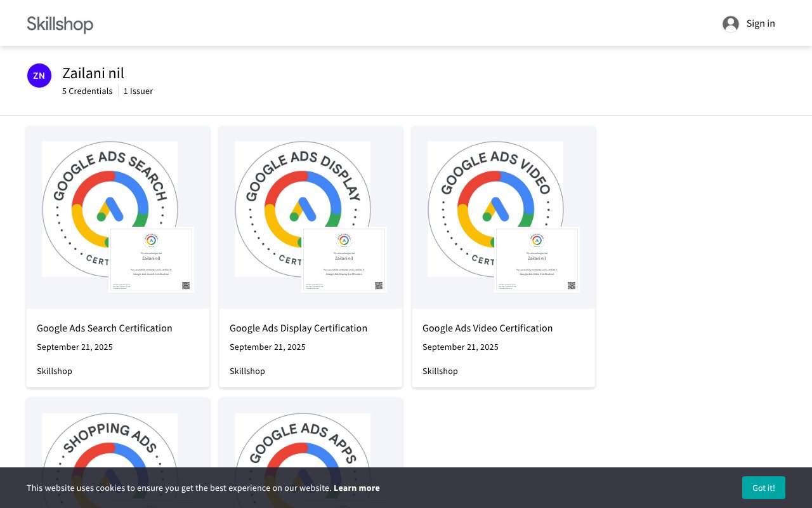
Task: Click the 5 Credentials count label
Action: [x=87, y=91]
